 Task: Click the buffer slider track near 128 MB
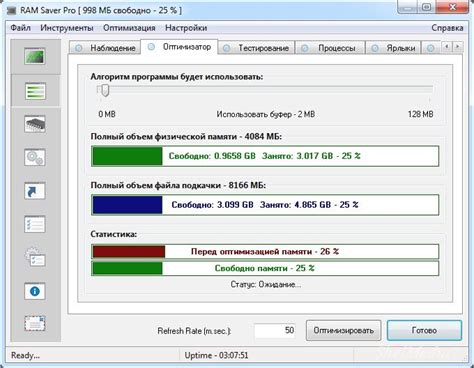point(429,89)
